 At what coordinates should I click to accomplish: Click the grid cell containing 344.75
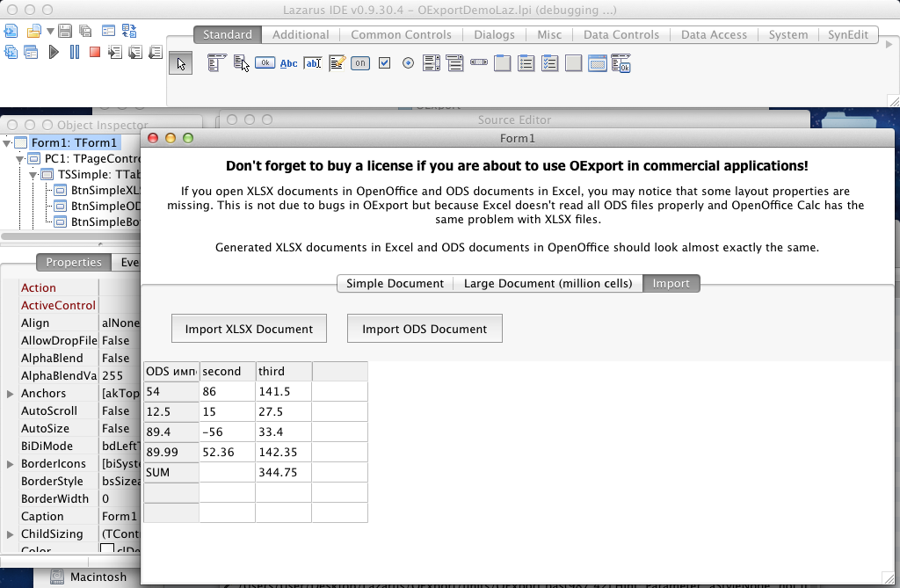click(x=283, y=472)
